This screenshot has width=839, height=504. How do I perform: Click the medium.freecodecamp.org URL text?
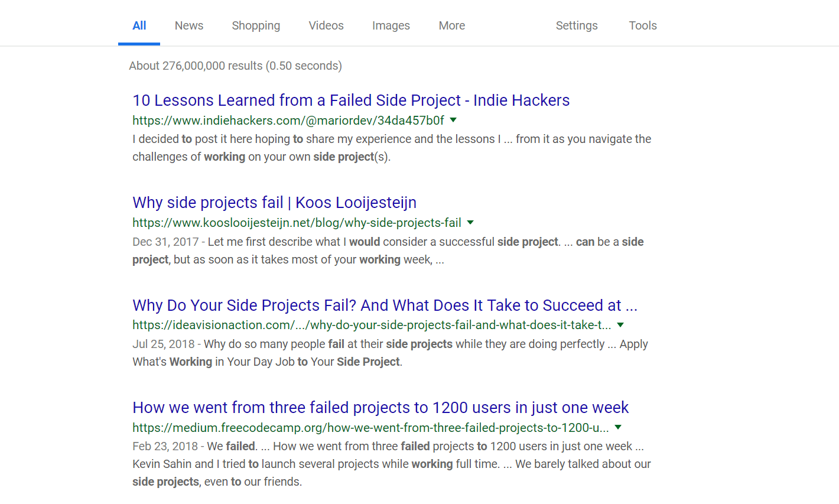(x=370, y=428)
